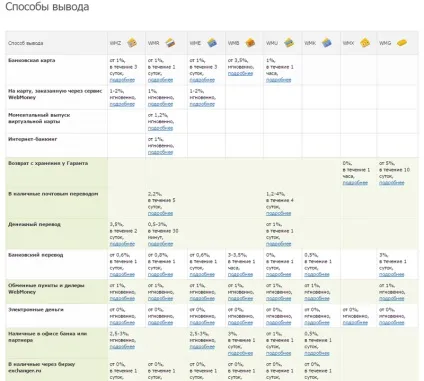Open подробнее for Банковский перевод, WMG column
This screenshot has width=424, height=381.
pyautogui.click(x=392, y=275)
